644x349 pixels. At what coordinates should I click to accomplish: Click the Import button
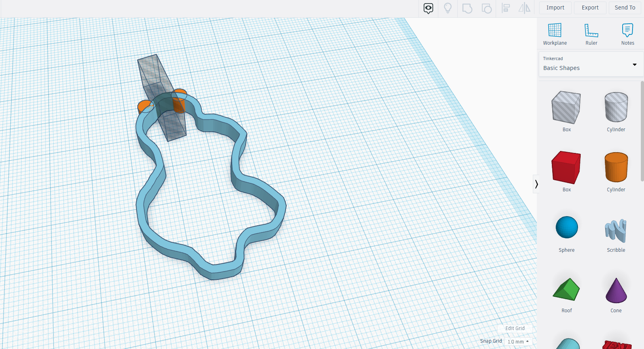(555, 8)
